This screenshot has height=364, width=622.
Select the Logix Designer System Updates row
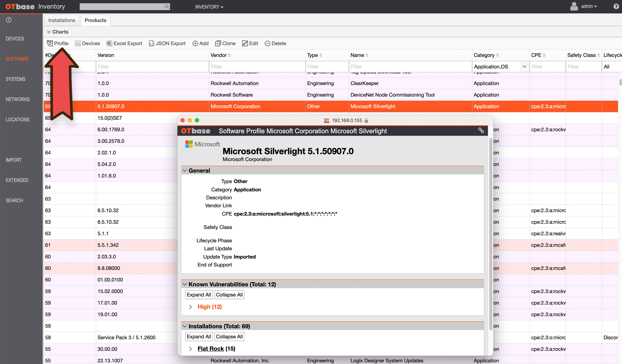[x=331, y=360]
